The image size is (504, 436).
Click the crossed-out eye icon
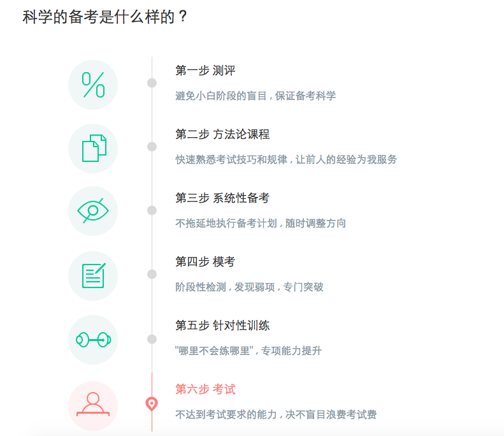(x=93, y=211)
